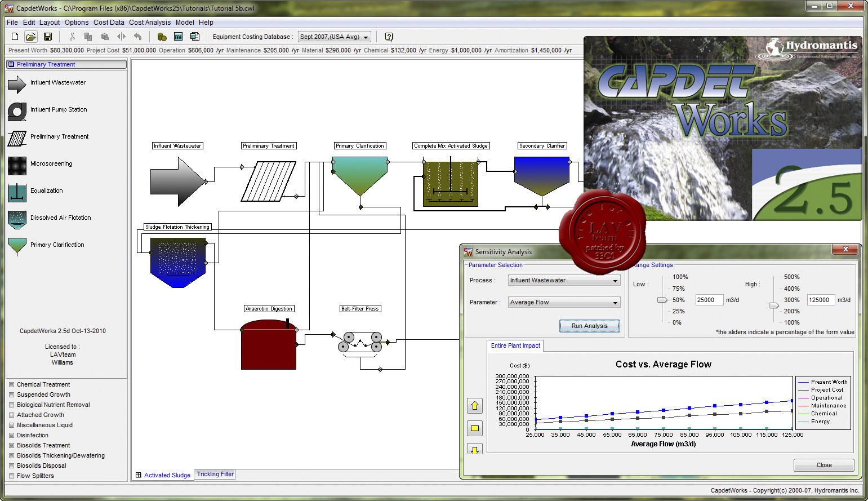Click the Close button in Sensitivity Analysis
The image size is (868, 501).
pyautogui.click(x=824, y=465)
